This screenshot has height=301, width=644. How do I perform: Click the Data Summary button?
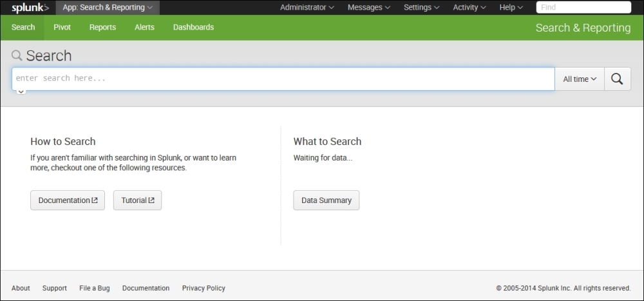pyautogui.click(x=326, y=200)
